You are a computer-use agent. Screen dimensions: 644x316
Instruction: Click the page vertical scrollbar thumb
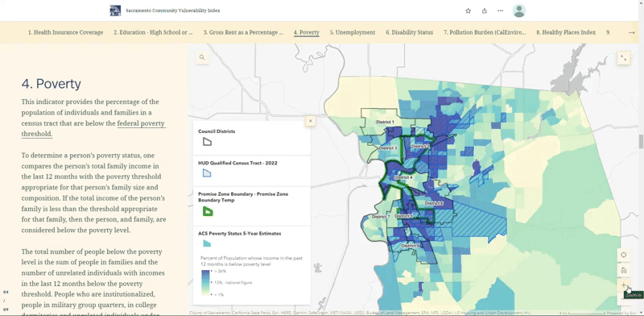click(641, 141)
